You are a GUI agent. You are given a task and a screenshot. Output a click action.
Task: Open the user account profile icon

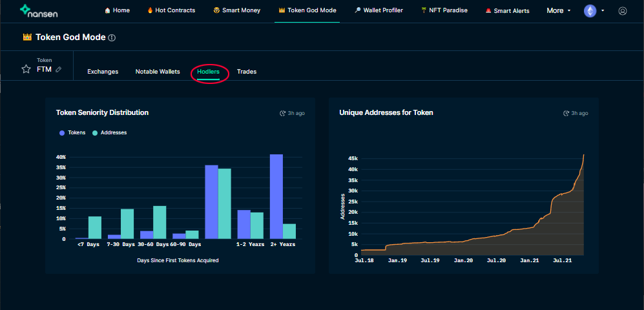pyautogui.click(x=622, y=11)
